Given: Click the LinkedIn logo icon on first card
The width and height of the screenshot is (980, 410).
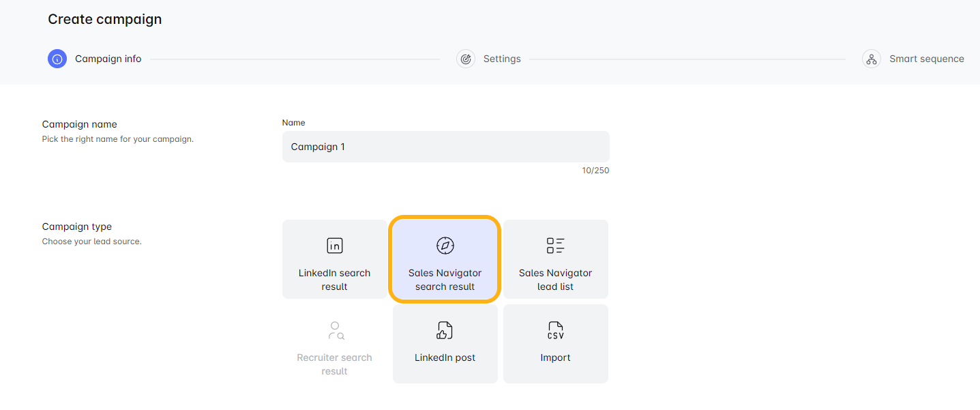Looking at the screenshot, I should 335,246.
